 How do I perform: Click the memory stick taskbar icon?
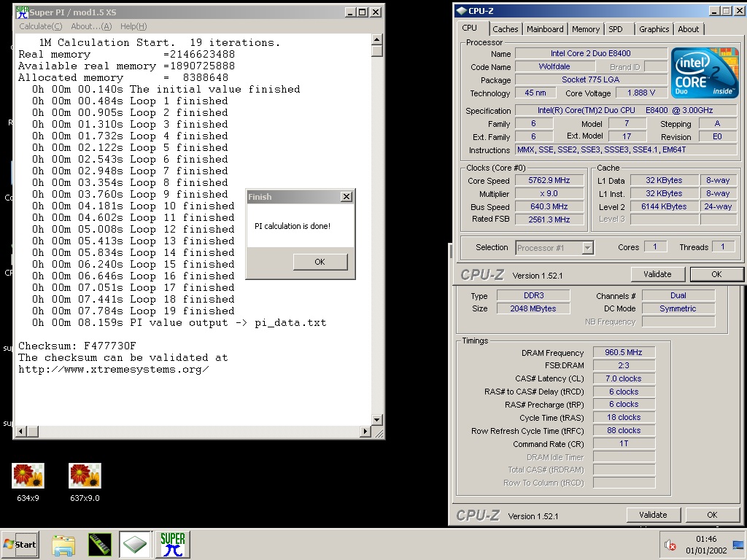point(100,544)
